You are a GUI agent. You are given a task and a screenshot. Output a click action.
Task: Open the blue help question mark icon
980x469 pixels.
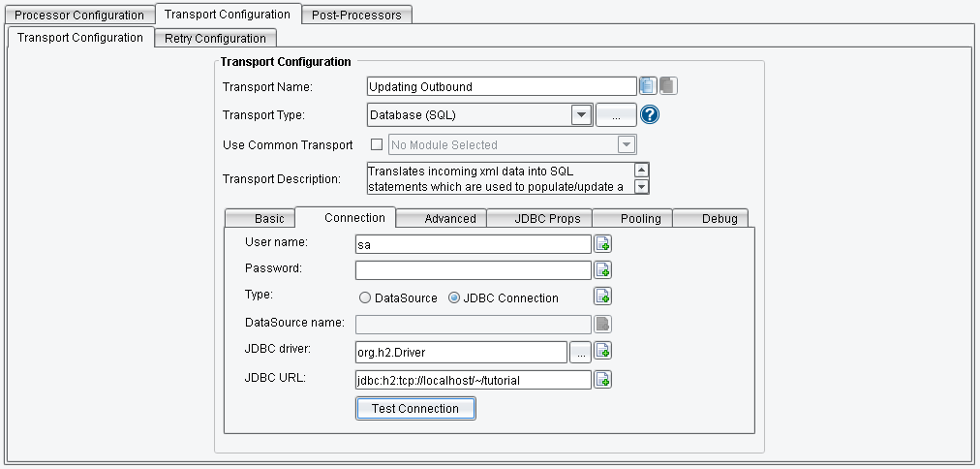(x=650, y=115)
